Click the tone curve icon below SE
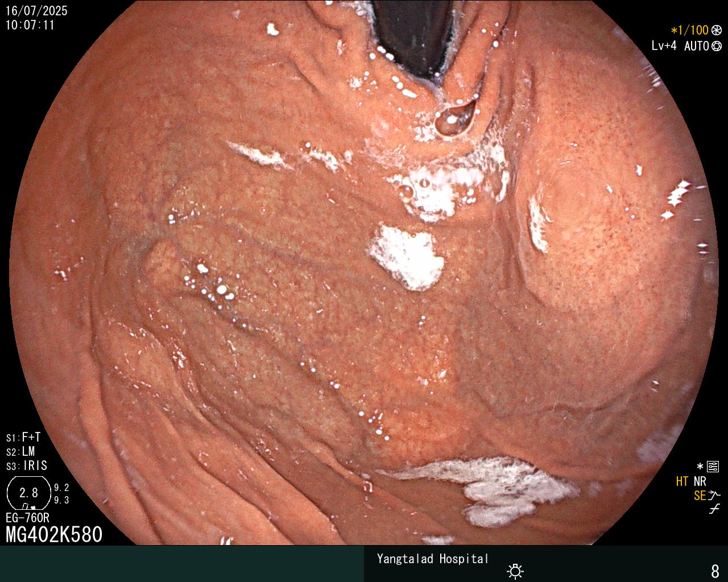Image resolution: width=728 pixels, height=582 pixels. click(x=714, y=510)
